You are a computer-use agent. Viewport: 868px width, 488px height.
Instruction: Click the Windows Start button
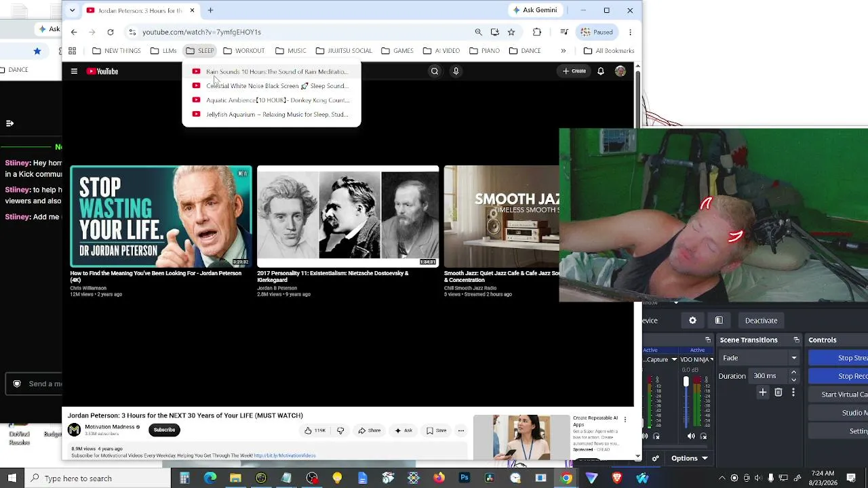[12, 479]
